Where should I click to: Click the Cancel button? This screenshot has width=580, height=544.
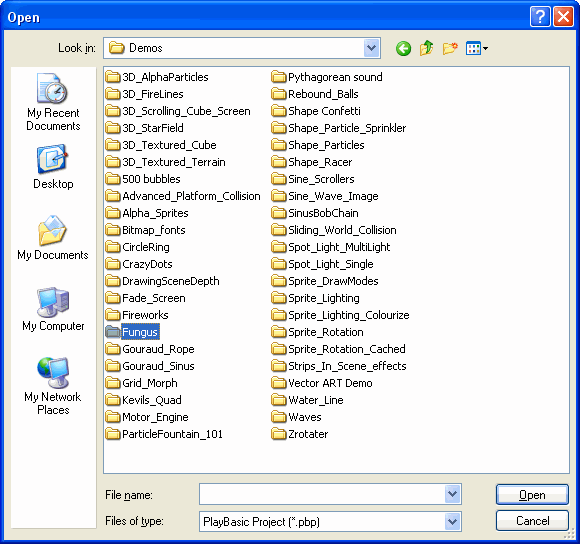tap(532, 521)
